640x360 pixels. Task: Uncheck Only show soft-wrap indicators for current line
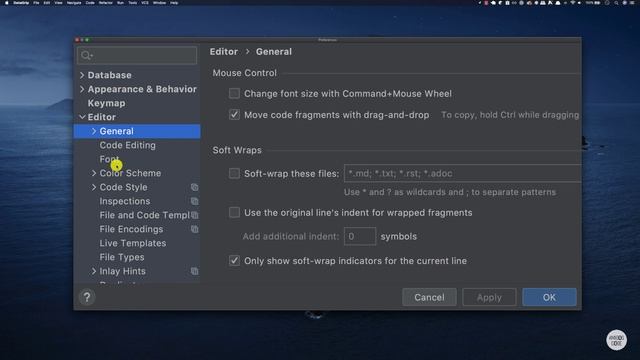234,260
